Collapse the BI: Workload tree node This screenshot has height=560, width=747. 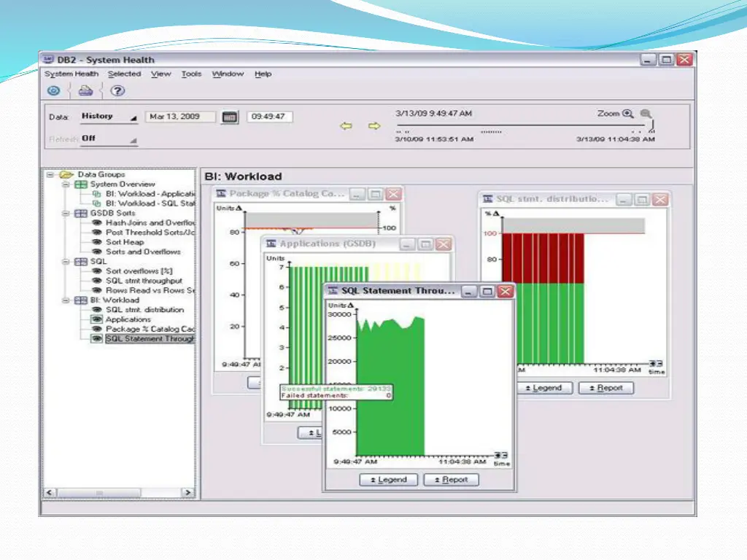pos(66,300)
